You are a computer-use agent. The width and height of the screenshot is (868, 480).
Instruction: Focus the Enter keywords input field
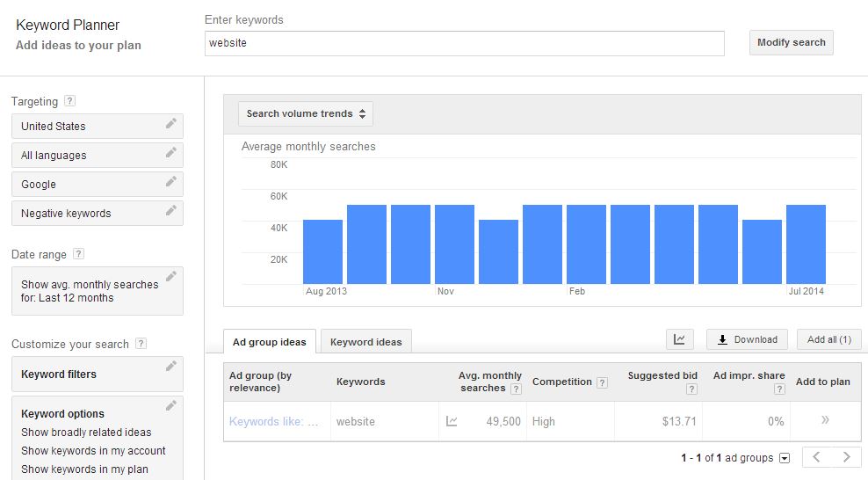(465, 43)
